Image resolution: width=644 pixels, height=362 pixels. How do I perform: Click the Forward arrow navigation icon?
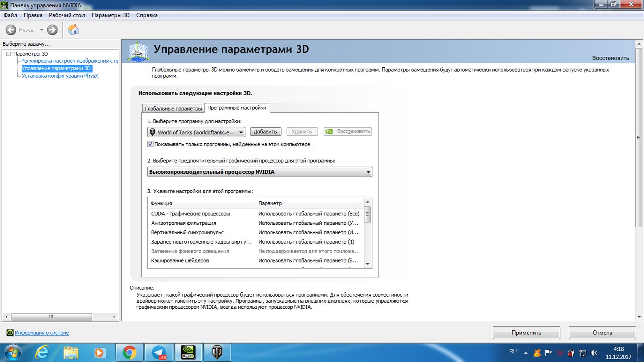click(52, 30)
